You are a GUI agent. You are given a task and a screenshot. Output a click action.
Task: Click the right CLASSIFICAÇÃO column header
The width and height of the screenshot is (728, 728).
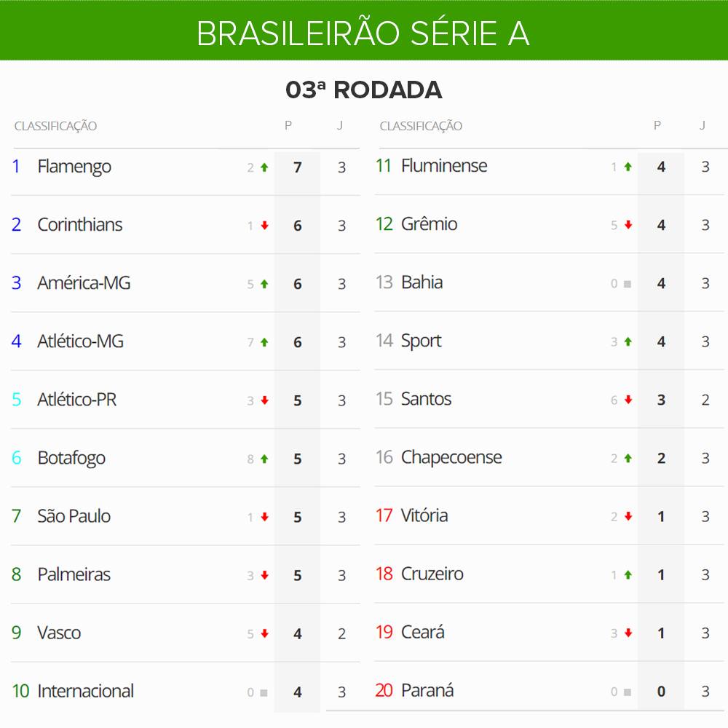click(x=421, y=126)
